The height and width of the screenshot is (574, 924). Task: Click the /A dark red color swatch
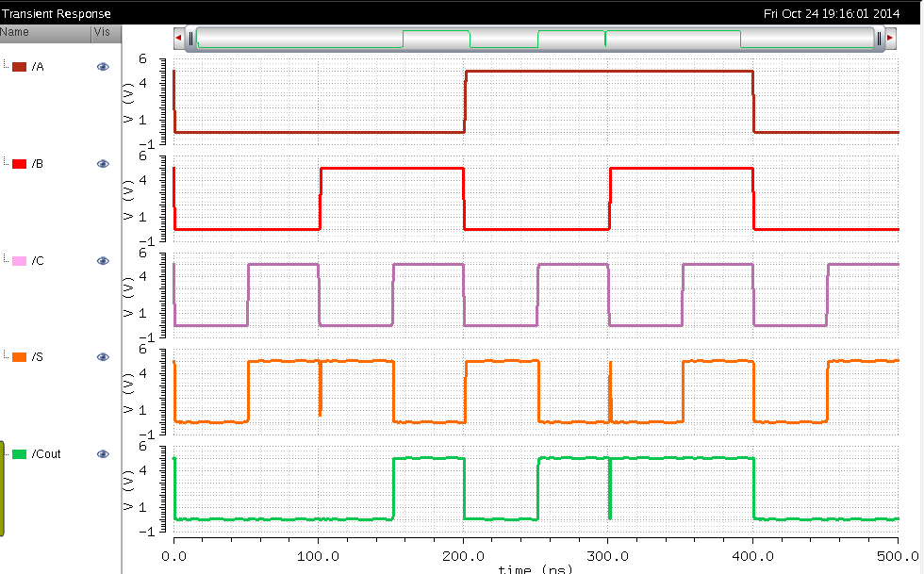point(19,67)
